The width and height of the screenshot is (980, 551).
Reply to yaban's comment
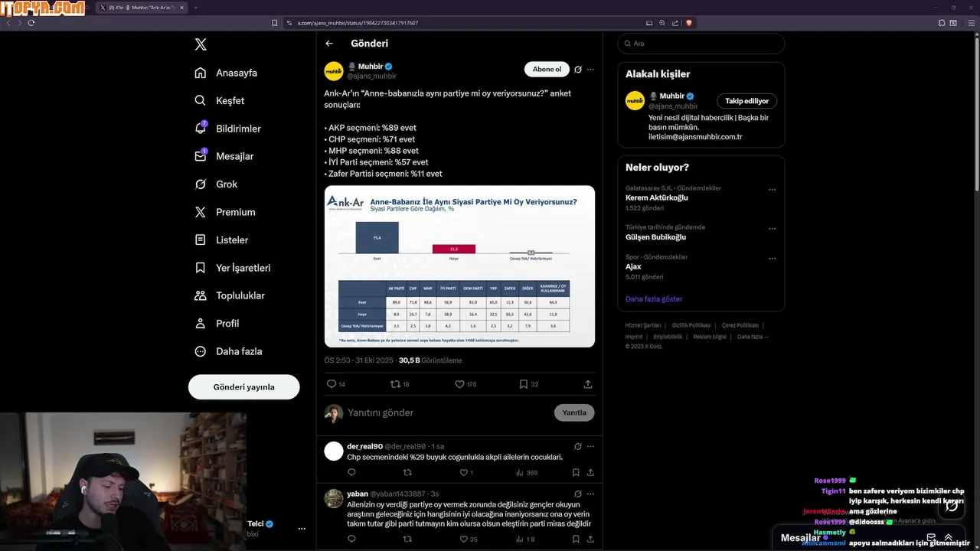351,540
